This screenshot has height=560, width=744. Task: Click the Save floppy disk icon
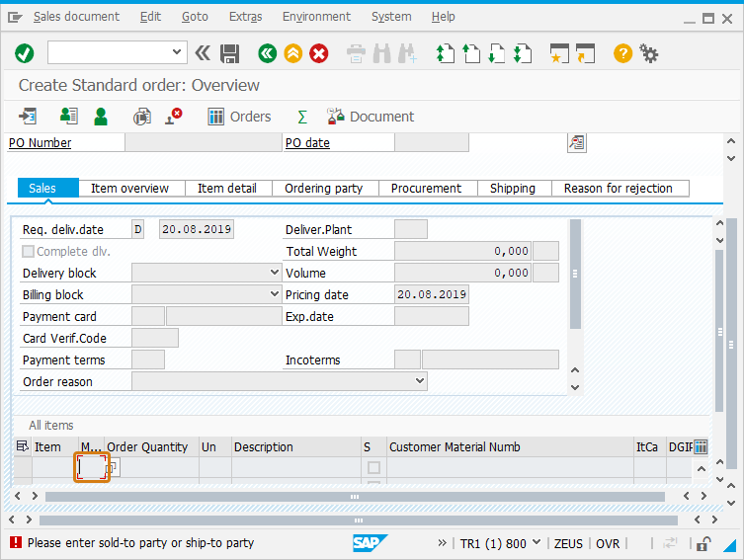click(229, 53)
